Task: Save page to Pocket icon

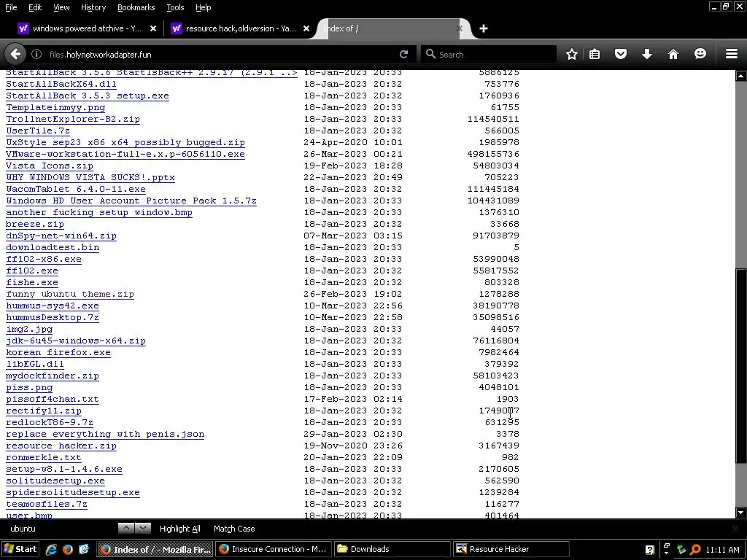Action: (x=620, y=54)
